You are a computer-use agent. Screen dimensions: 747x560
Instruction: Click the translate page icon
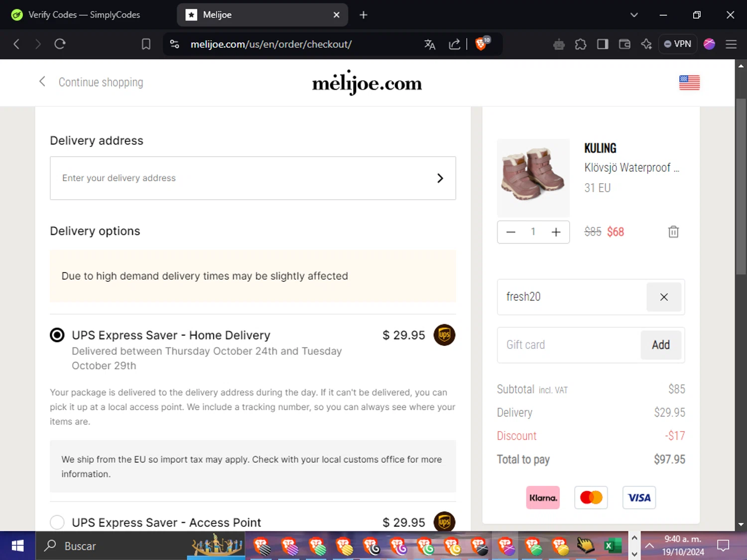[x=430, y=44]
